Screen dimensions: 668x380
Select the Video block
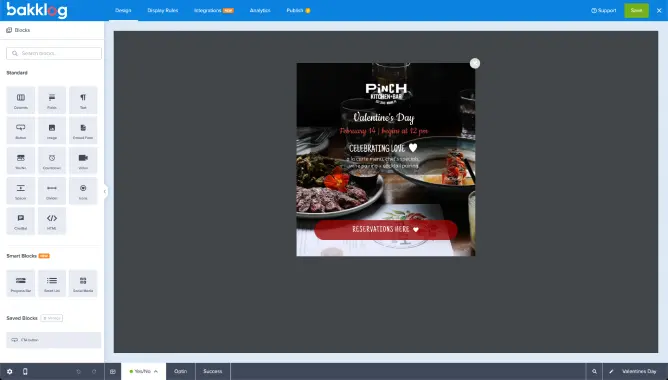83,160
